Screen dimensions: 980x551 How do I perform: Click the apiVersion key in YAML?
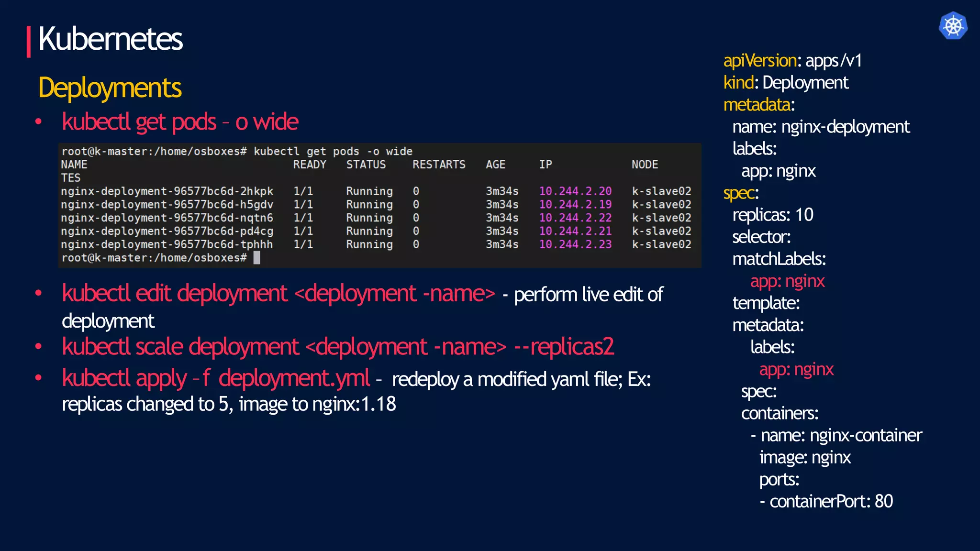click(759, 61)
